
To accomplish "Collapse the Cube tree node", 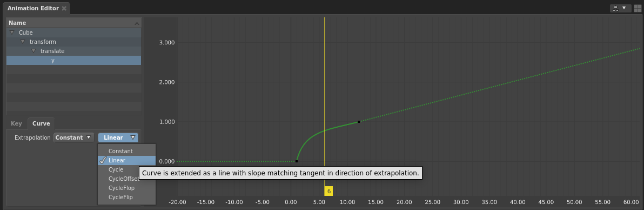I will pos(12,32).
